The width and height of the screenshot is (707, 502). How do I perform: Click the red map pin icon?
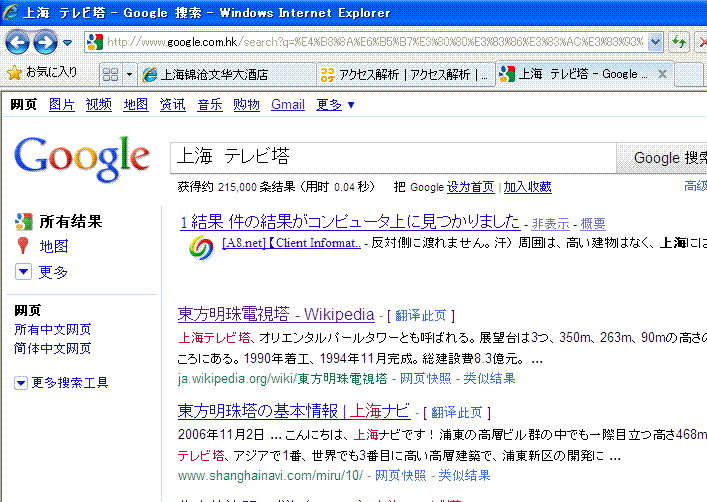pos(23,246)
